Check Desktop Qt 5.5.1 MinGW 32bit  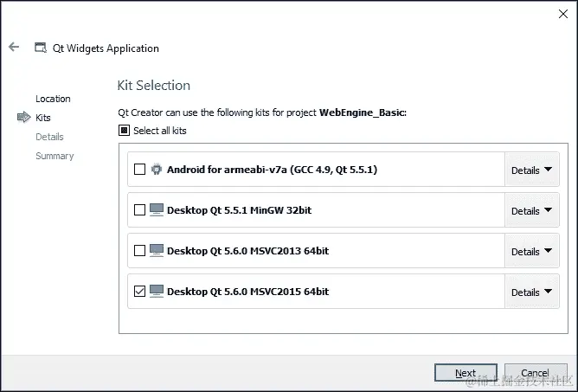click(139, 209)
